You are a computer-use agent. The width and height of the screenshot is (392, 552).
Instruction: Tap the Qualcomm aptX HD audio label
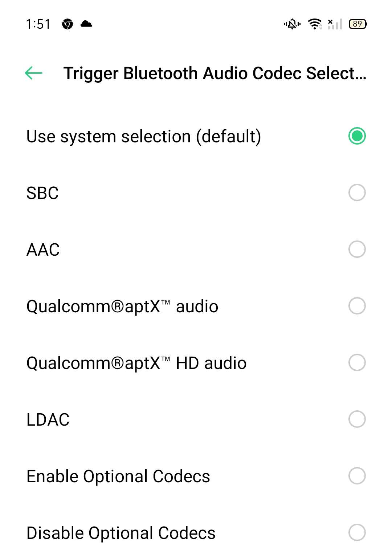[136, 363]
